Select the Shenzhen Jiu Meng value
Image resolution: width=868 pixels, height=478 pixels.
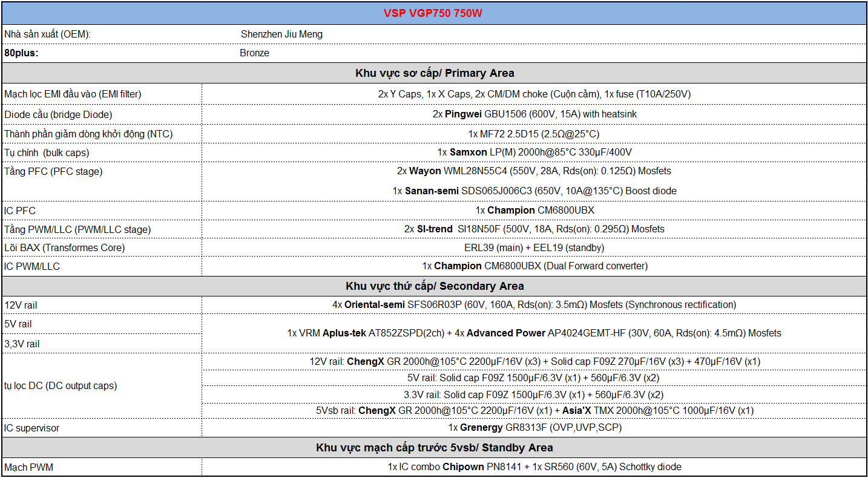[x=281, y=34]
